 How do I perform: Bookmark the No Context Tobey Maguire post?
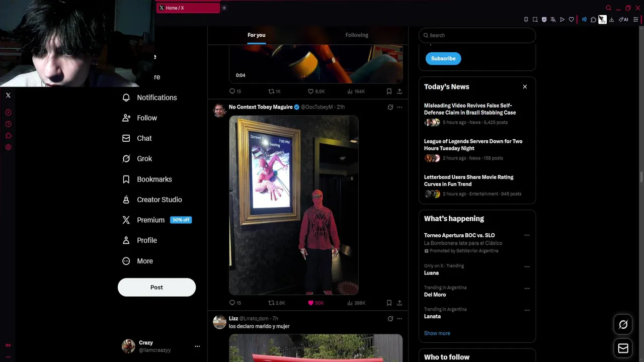(389, 303)
